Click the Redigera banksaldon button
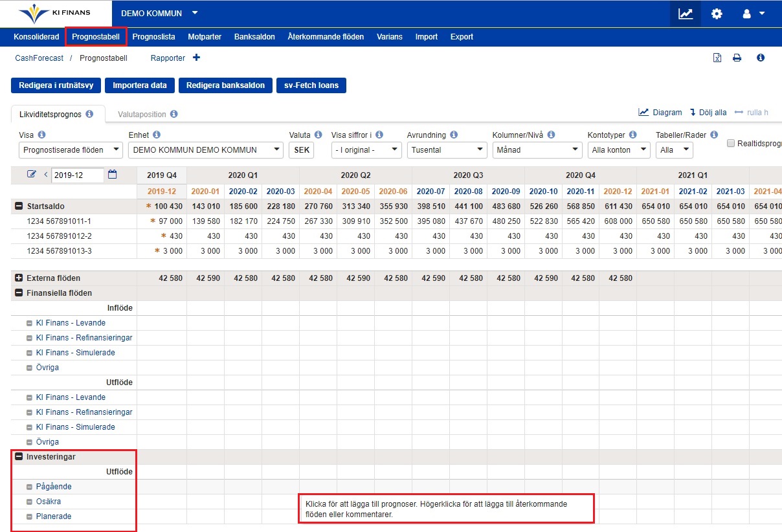Viewport: 782px width, 532px height. point(225,85)
